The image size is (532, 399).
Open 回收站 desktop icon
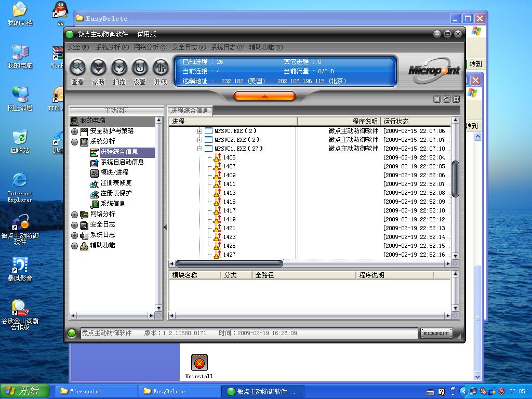(20, 141)
